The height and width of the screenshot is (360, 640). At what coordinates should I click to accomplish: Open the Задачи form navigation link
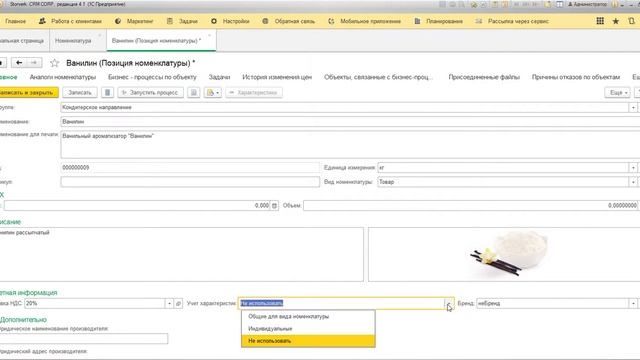click(220, 77)
